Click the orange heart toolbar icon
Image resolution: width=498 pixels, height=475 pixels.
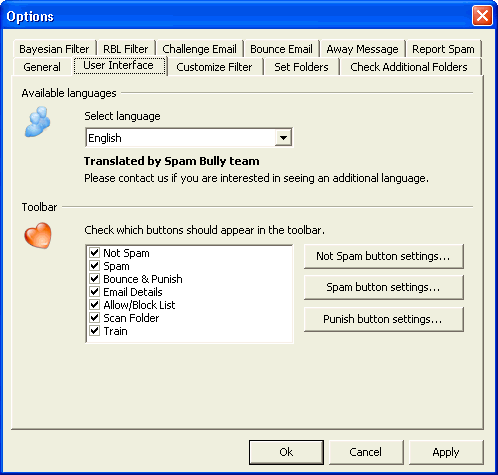click(38, 236)
